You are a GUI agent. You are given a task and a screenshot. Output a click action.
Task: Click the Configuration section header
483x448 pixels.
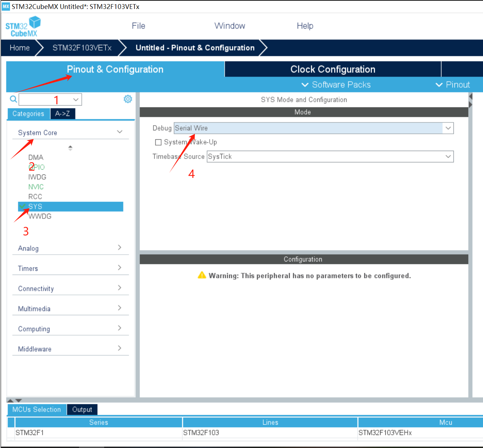pyautogui.click(x=304, y=259)
